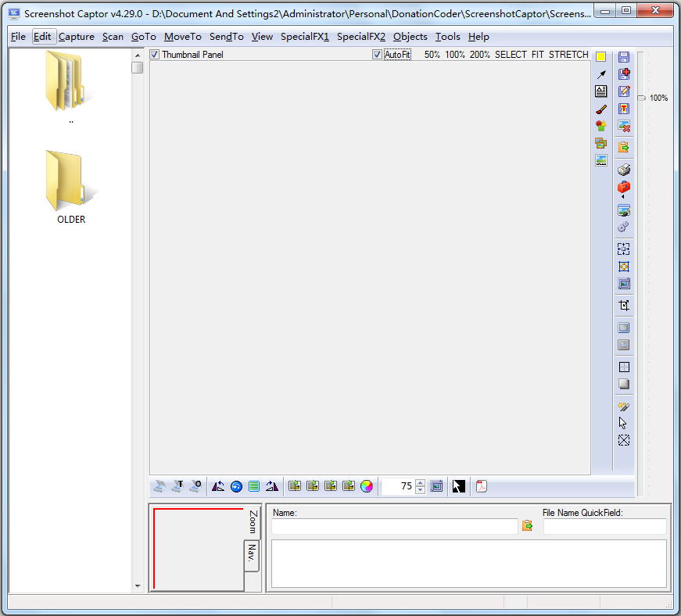The height and width of the screenshot is (616, 681).
Task: Increase the 75 value with up arrow
Action: 420,483
